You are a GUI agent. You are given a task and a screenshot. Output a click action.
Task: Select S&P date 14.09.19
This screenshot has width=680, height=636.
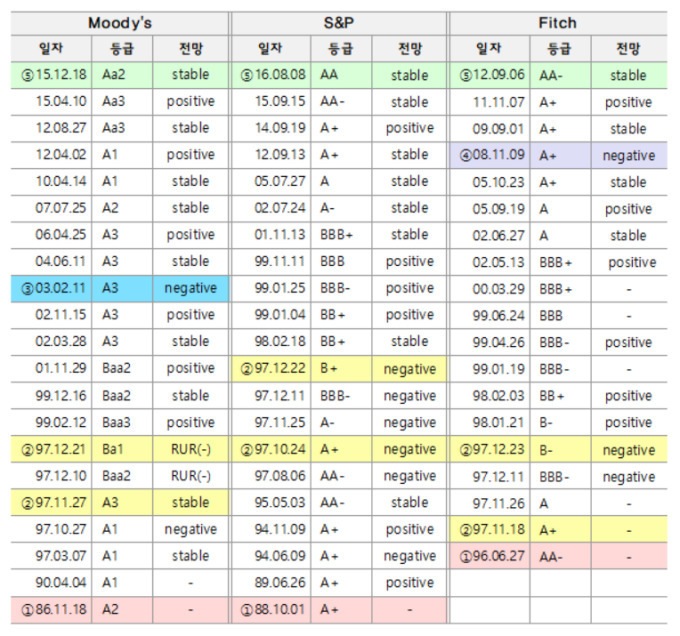(x=280, y=128)
